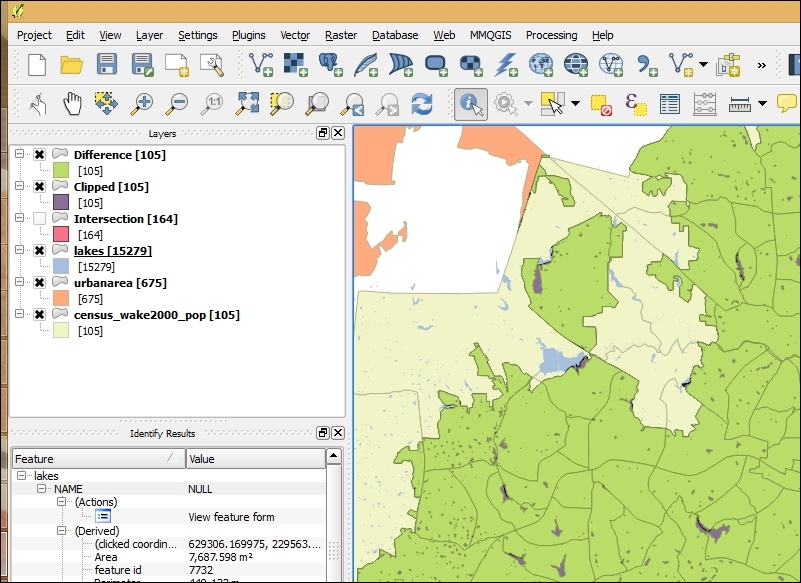Click the Refresh map icon

coord(422,103)
